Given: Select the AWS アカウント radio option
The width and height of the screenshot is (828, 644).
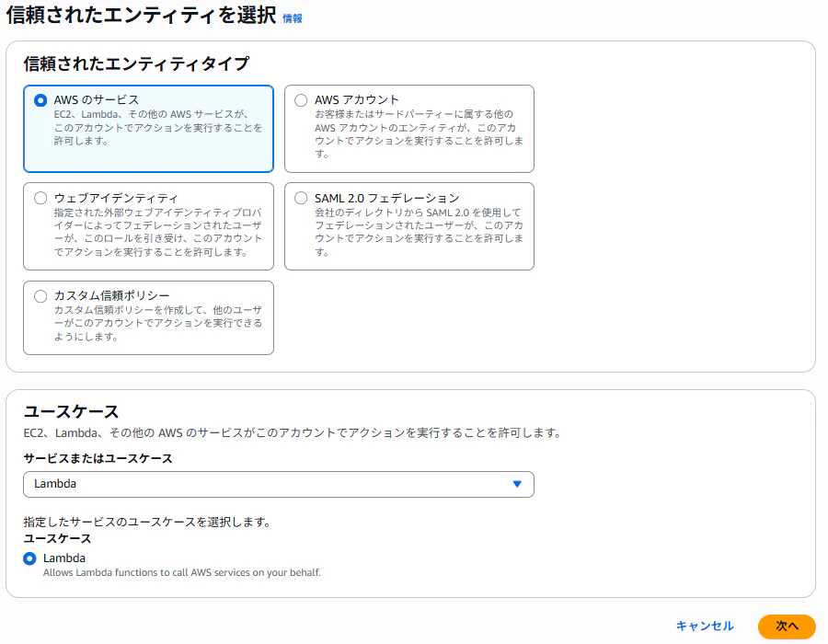Looking at the screenshot, I should point(301,100).
